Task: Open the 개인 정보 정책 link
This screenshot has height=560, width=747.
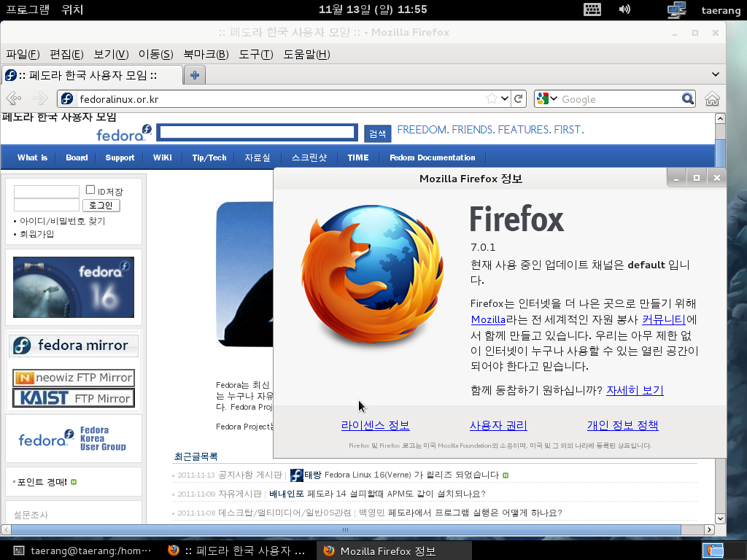Action: point(623,425)
